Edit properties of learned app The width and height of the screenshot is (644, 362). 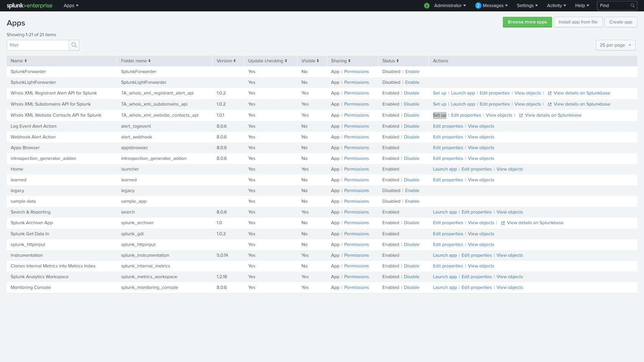click(448, 180)
